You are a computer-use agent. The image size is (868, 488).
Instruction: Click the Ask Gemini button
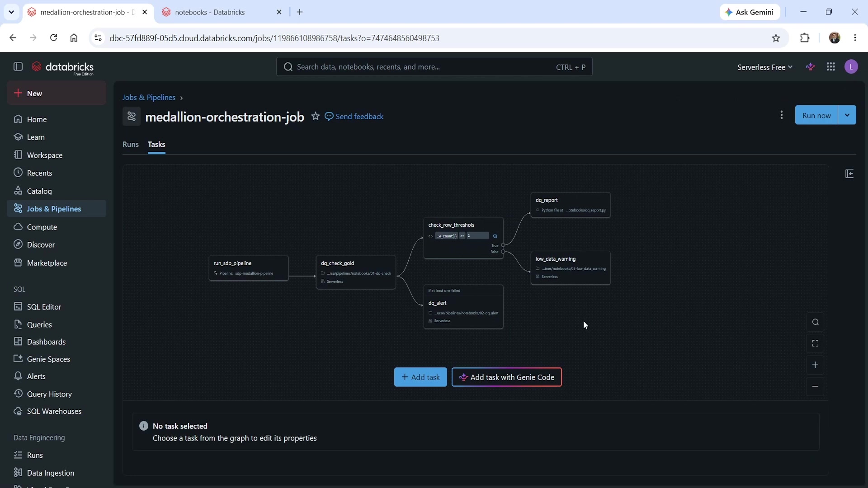click(750, 12)
